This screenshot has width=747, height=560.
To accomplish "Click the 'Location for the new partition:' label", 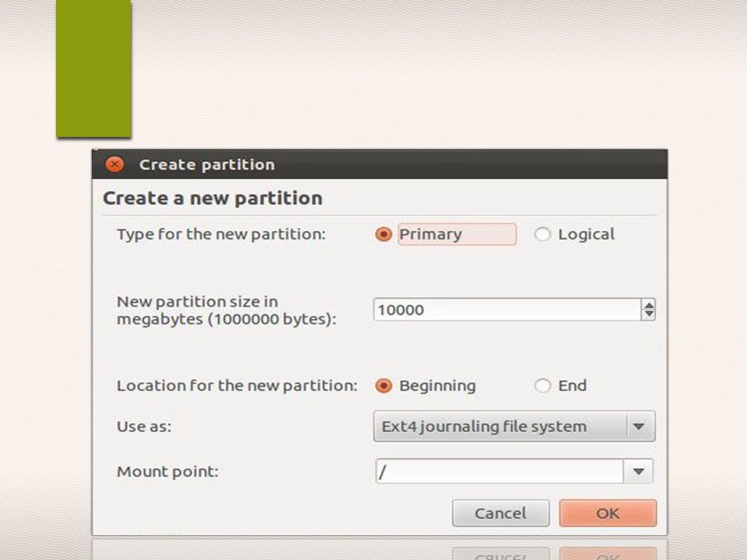I will click(237, 386).
